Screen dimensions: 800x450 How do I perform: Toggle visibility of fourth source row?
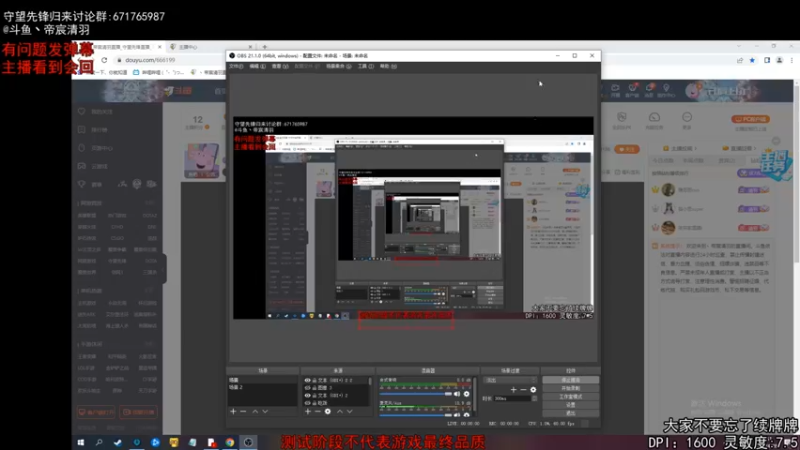[x=307, y=403]
